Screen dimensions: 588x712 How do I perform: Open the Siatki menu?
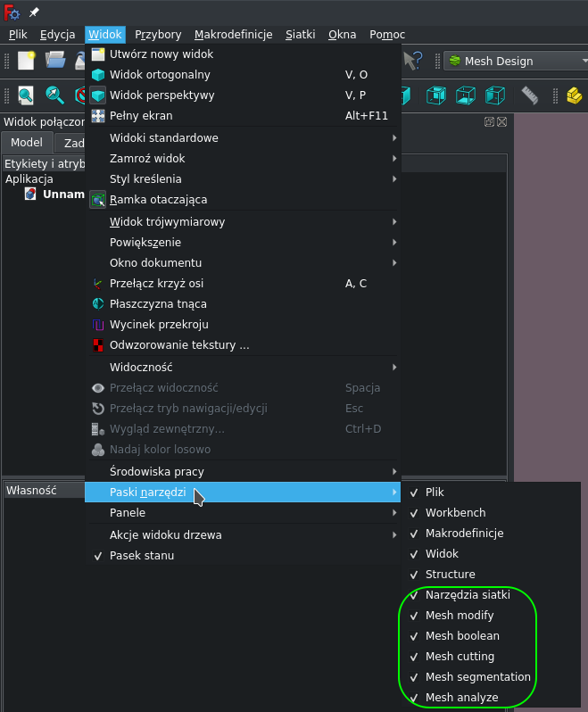300,35
